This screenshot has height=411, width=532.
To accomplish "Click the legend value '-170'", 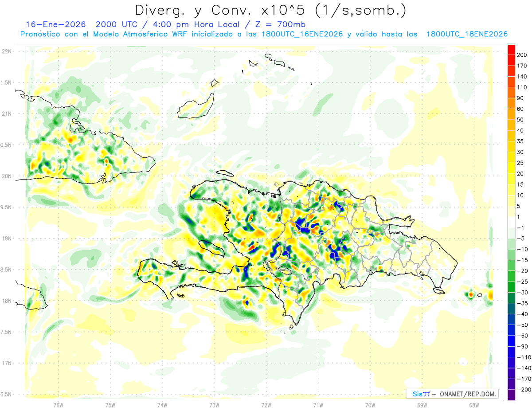I will tap(525, 379).
